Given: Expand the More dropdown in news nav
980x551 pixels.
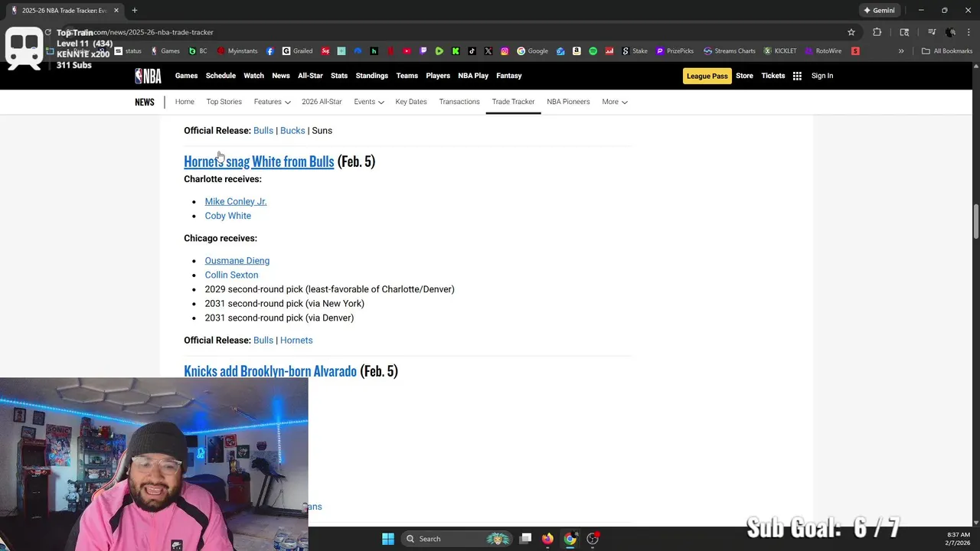Looking at the screenshot, I should click(615, 102).
